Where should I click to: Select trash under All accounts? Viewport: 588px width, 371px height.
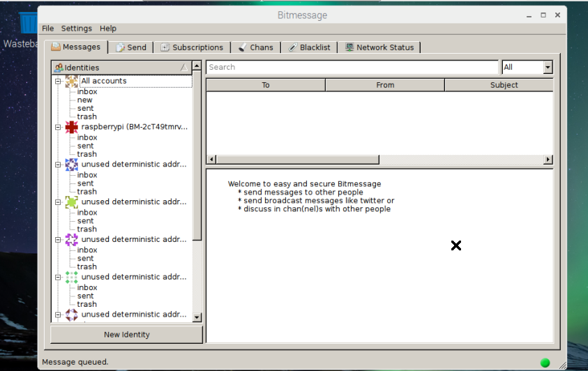tap(87, 116)
